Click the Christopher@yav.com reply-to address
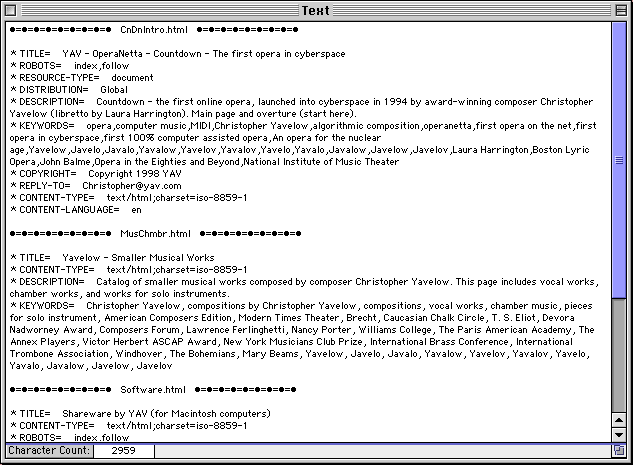 tap(132, 186)
